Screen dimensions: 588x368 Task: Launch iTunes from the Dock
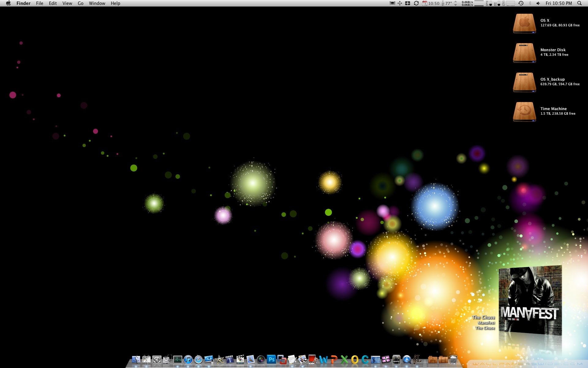coord(188,359)
